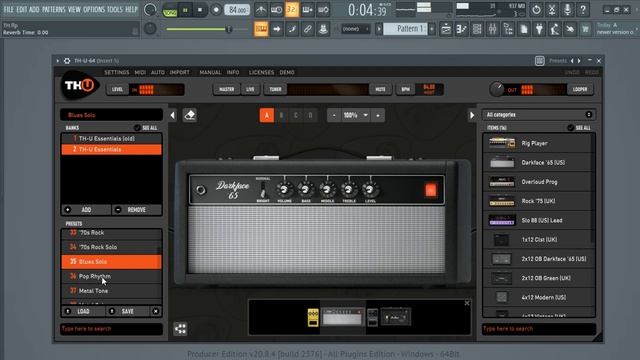
Task: Open the TUNER
Action: point(275,89)
